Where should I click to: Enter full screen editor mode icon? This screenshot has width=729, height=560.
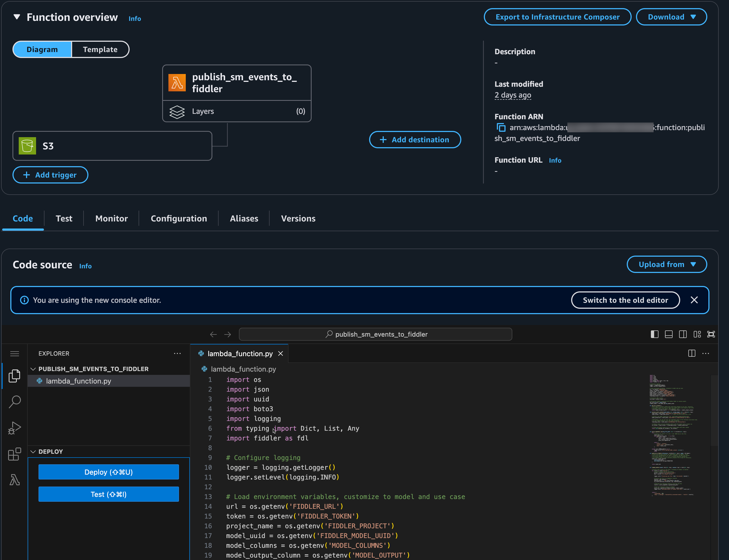click(711, 334)
